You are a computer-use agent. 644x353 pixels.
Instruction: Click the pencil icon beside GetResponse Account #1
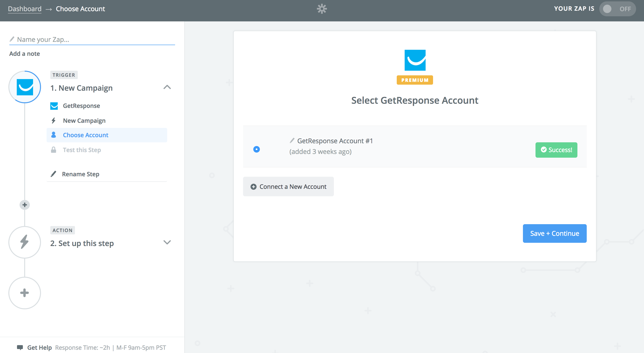[292, 140]
